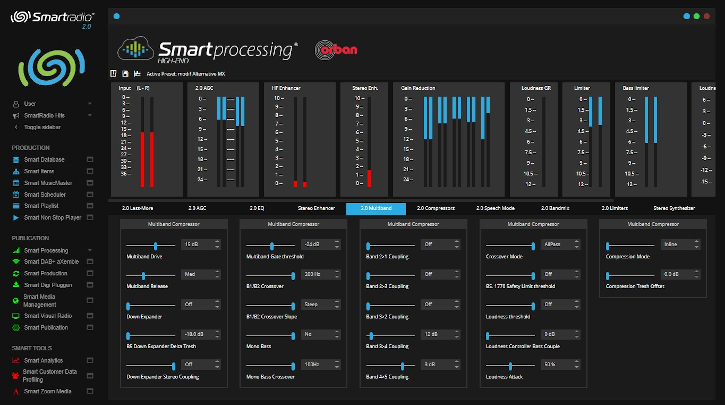Image resolution: width=725 pixels, height=405 pixels.
Task: Open Smart Digi Pluggen from sidebar label
Action: [x=48, y=285]
